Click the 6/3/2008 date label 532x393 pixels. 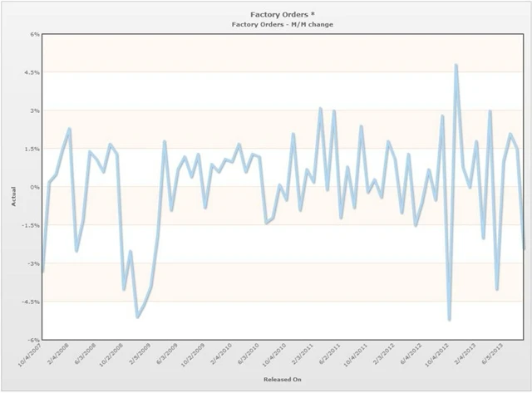(85, 353)
